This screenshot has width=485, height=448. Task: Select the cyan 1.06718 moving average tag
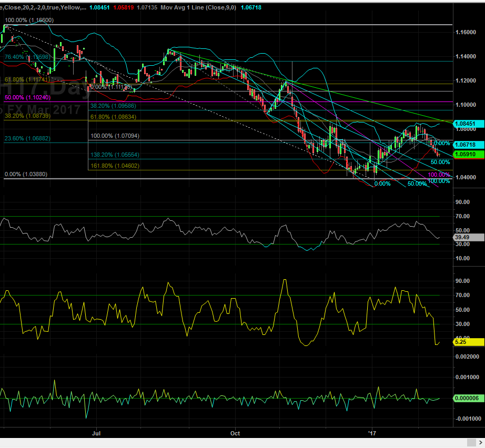(466, 144)
